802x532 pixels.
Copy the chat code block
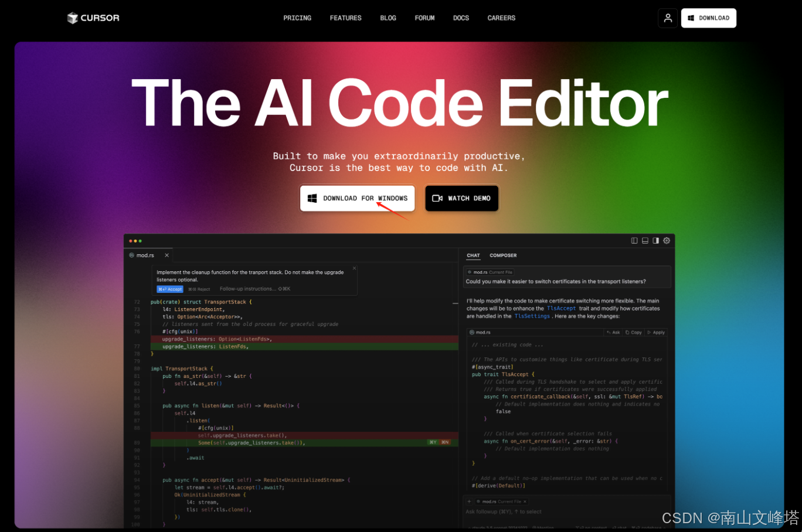(634, 332)
